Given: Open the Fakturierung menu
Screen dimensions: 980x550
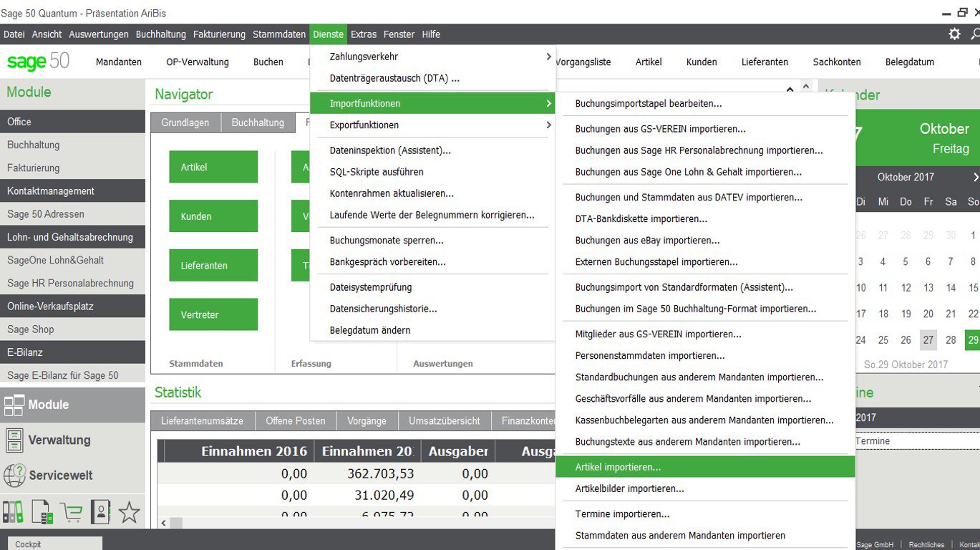Looking at the screenshot, I should coord(219,34).
